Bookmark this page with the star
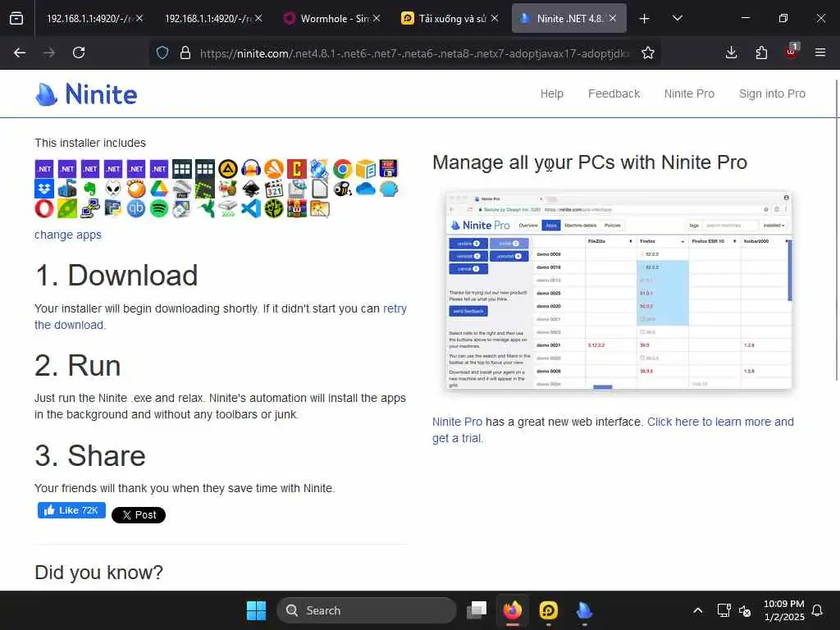The height and width of the screenshot is (630, 840). 648,52
